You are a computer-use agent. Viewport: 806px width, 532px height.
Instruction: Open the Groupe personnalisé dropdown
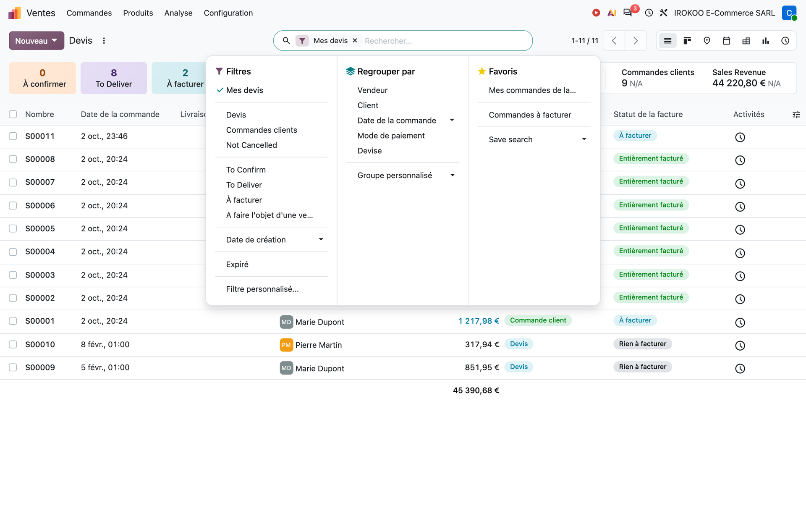402,176
